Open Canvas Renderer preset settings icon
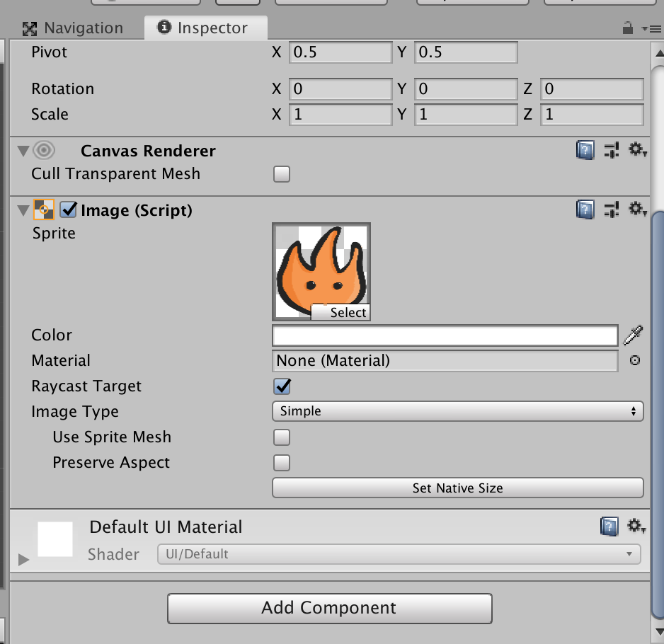The width and height of the screenshot is (664, 644). (x=611, y=150)
